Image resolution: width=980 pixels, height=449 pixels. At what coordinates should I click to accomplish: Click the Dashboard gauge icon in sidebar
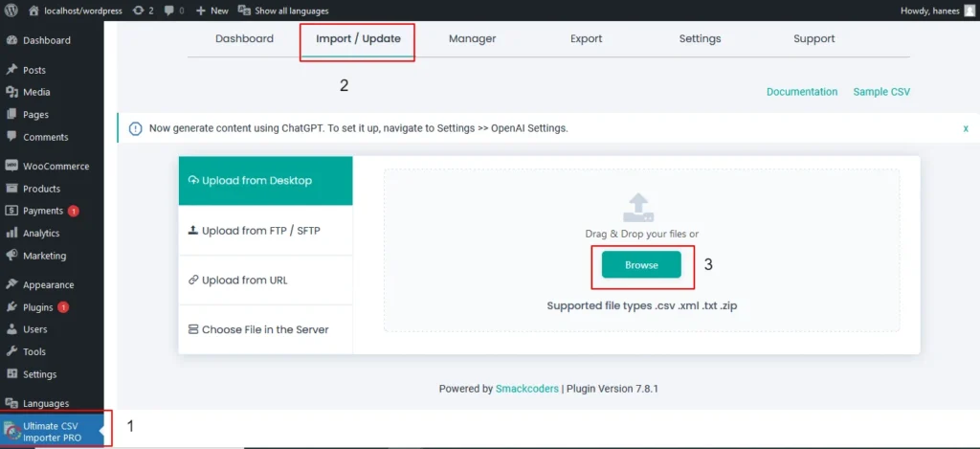(11, 40)
